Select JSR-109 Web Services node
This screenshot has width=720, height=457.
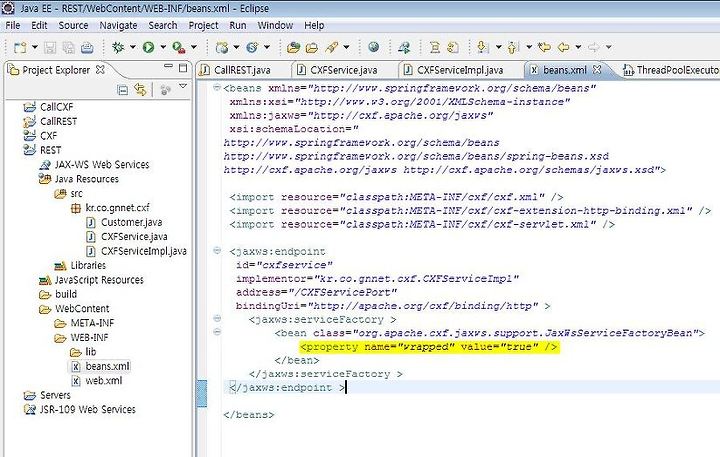[87, 409]
